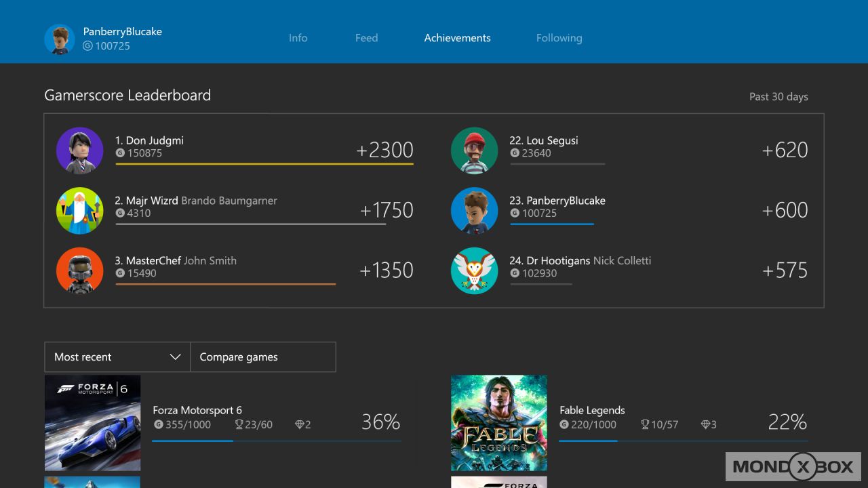
Task: Go to the Following tab
Action: (559, 38)
